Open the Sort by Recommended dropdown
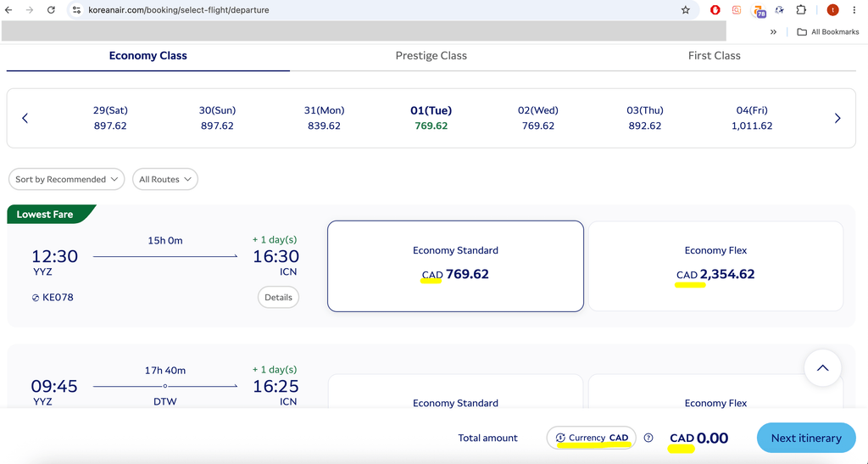This screenshot has width=868, height=464. 66,179
